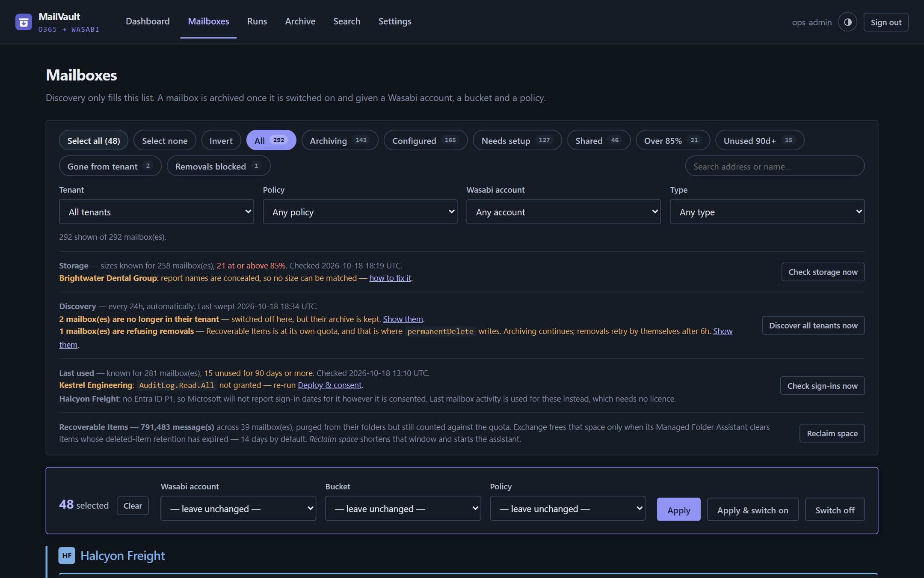Open bulk Bucket dropdown
Image resolution: width=924 pixels, height=578 pixels.
click(403, 509)
